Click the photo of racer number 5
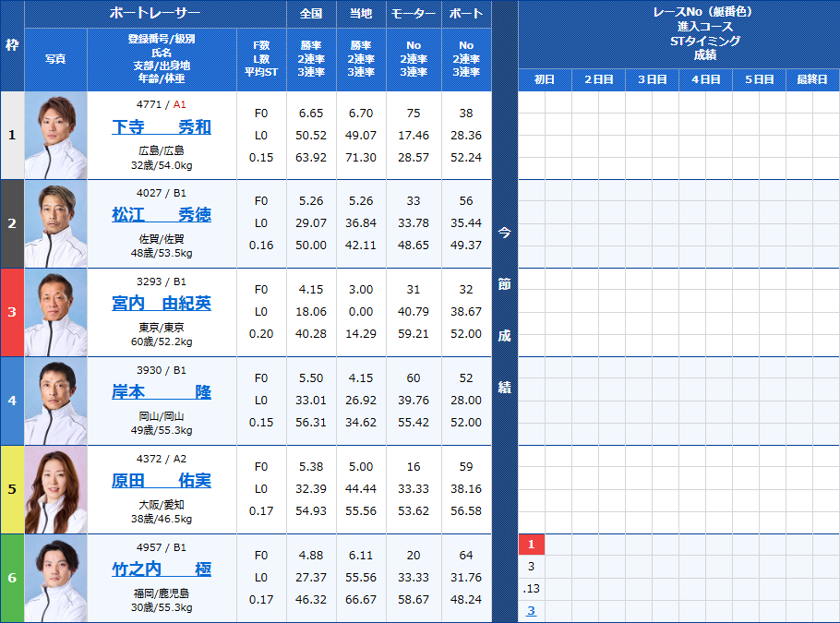The height and width of the screenshot is (623, 840). click(56, 489)
